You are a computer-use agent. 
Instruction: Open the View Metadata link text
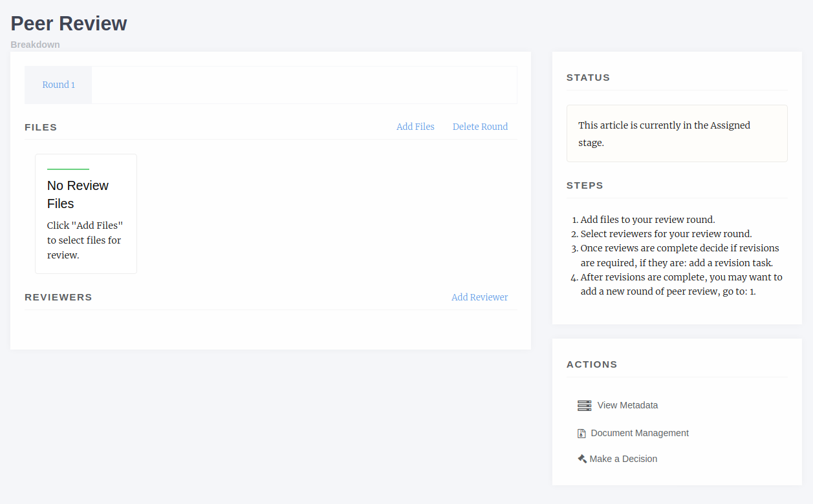click(627, 405)
